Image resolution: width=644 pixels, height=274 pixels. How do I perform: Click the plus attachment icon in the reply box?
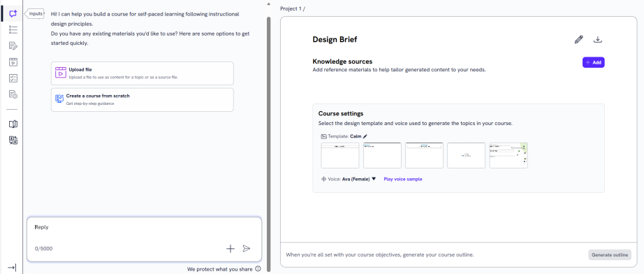pos(230,249)
